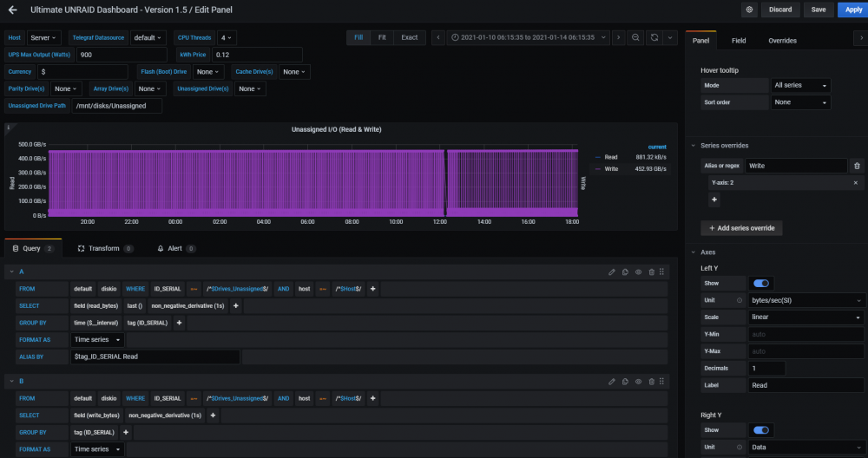This screenshot has height=458, width=868.
Task: Edit query A as text via the pencil icon
Action: [x=612, y=272]
